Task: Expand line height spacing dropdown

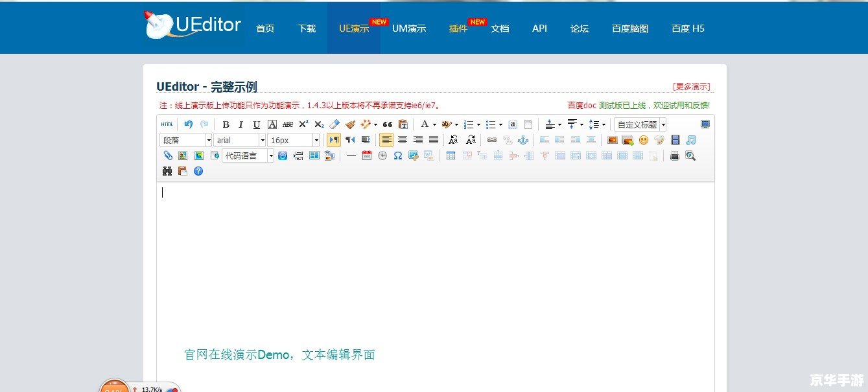Action: coord(604,124)
